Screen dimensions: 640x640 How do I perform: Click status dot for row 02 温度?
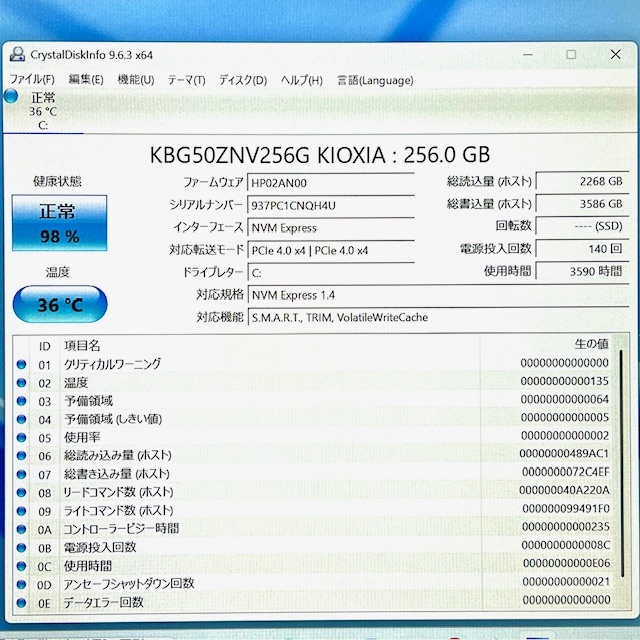click(22, 383)
